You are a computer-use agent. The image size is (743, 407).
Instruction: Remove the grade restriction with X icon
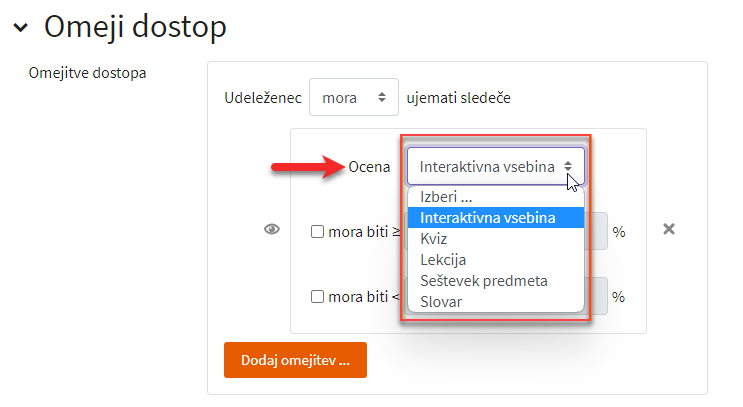669,229
